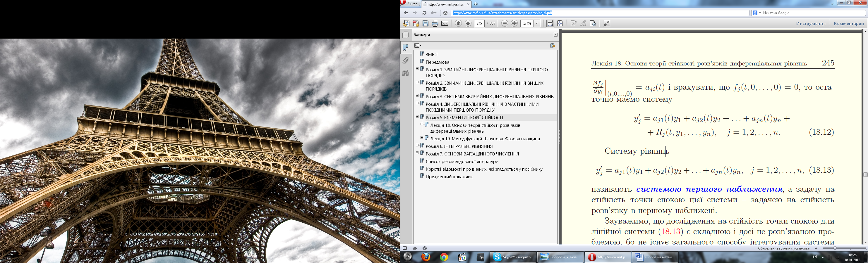Zoom out of the PDF
This screenshot has height=263, width=868.
point(505,23)
